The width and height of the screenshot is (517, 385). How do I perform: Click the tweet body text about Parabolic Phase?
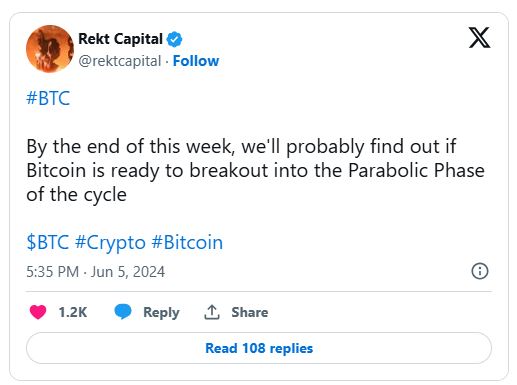tap(255, 171)
